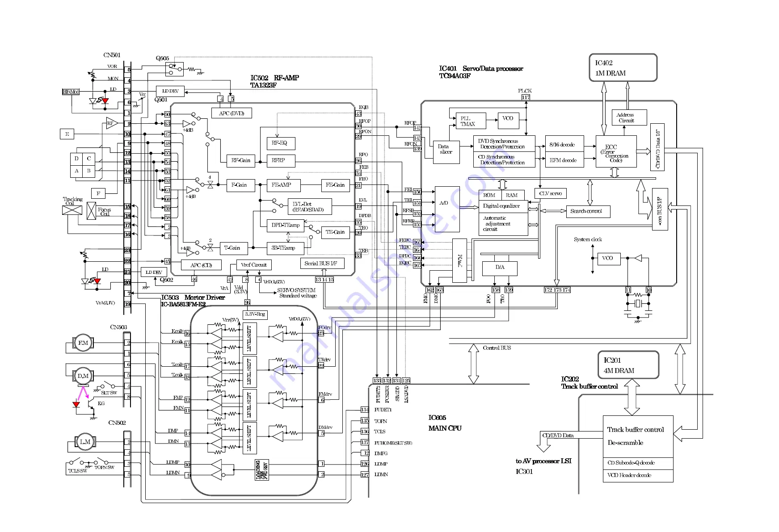Click the 3.3V-Reg block
Viewport: 779px width, 532px height.
[x=255, y=314]
